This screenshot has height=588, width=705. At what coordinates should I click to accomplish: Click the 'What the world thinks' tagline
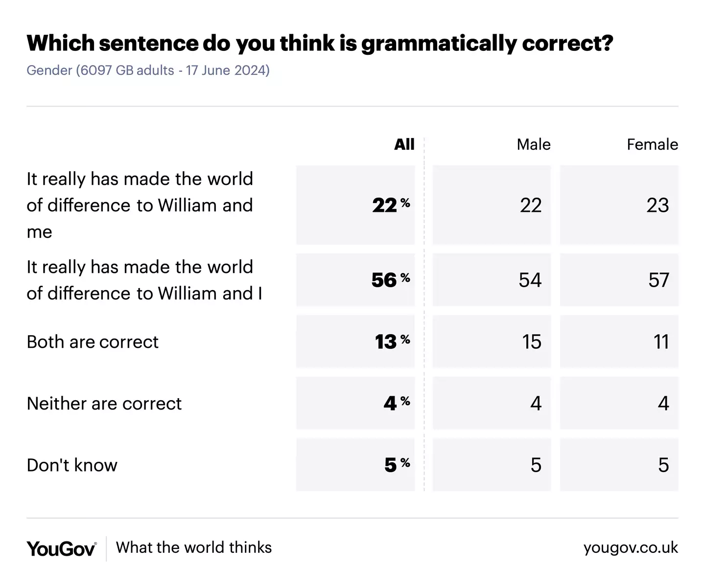194,547
